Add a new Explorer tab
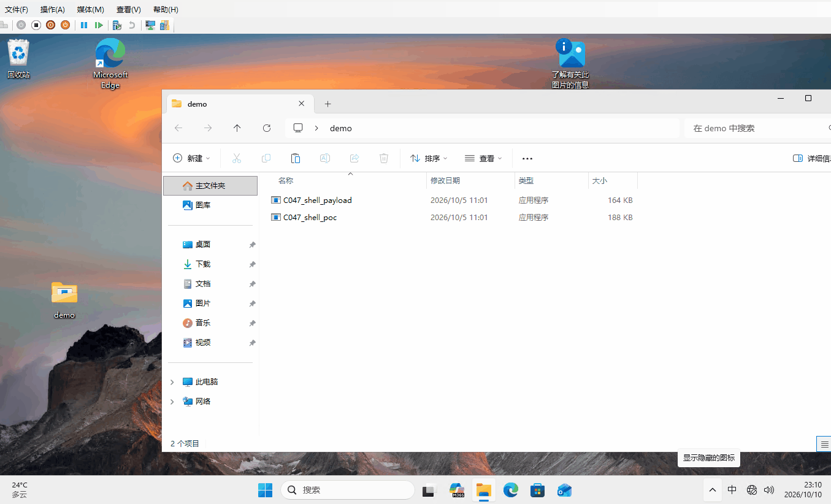The image size is (831, 504). click(x=327, y=104)
